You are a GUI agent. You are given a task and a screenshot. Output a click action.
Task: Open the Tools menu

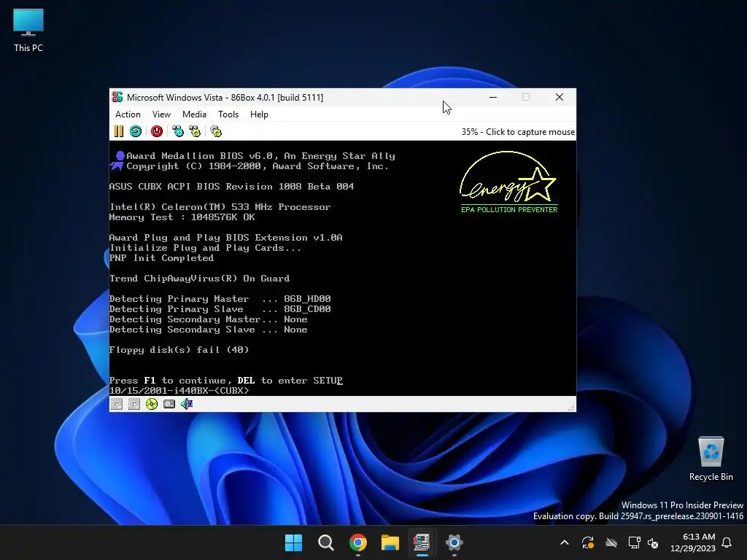click(x=228, y=114)
